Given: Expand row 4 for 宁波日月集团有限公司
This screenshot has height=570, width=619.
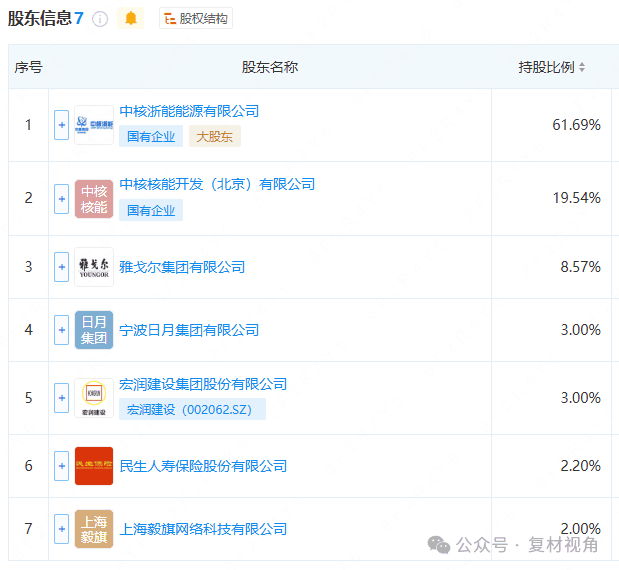Looking at the screenshot, I should click(61, 330).
